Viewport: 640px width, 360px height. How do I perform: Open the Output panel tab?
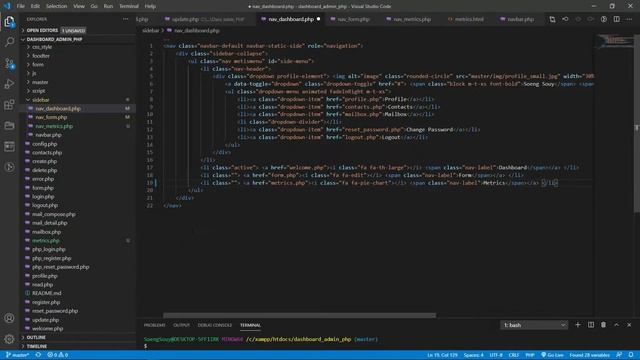[x=182, y=325]
